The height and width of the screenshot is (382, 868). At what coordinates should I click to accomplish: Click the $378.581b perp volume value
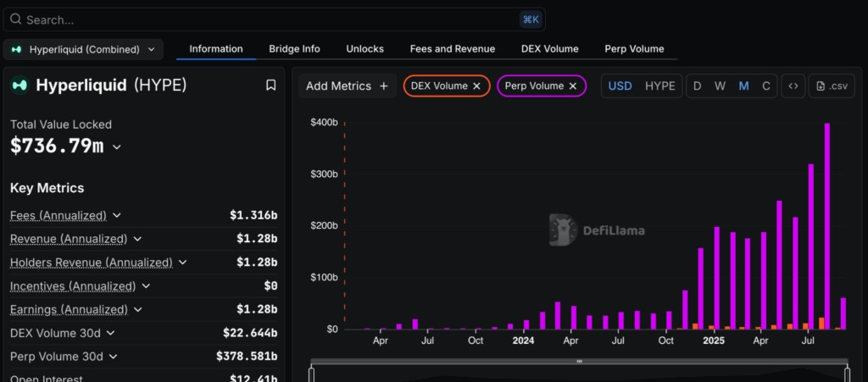tap(247, 357)
